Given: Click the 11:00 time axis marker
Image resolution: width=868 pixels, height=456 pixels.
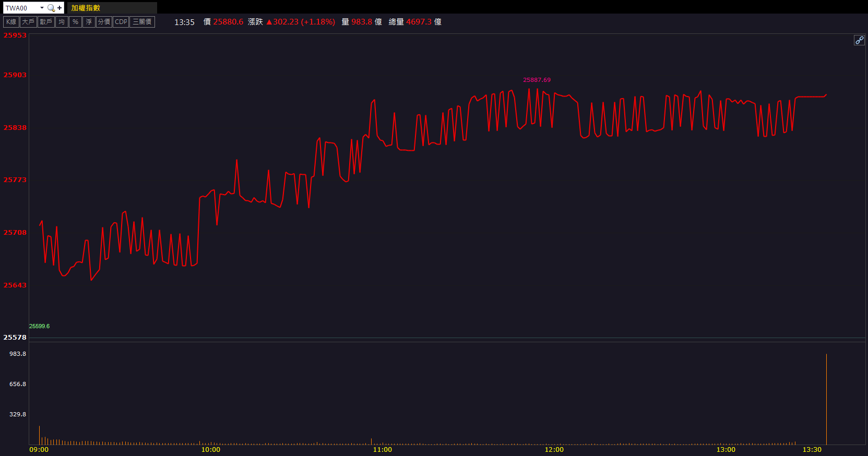Looking at the screenshot, I should [383, 450].
